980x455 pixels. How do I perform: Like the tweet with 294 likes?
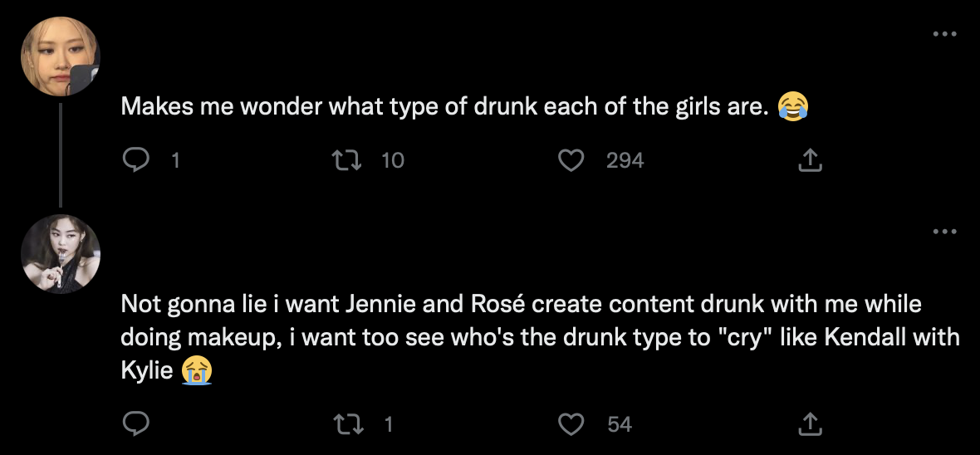point(571,160)
